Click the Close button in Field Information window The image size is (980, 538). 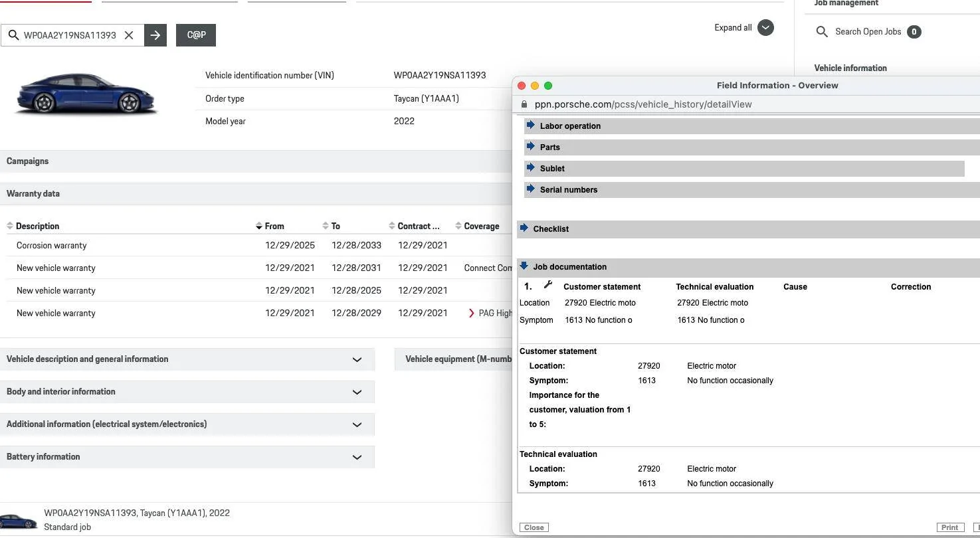(534, 527)
